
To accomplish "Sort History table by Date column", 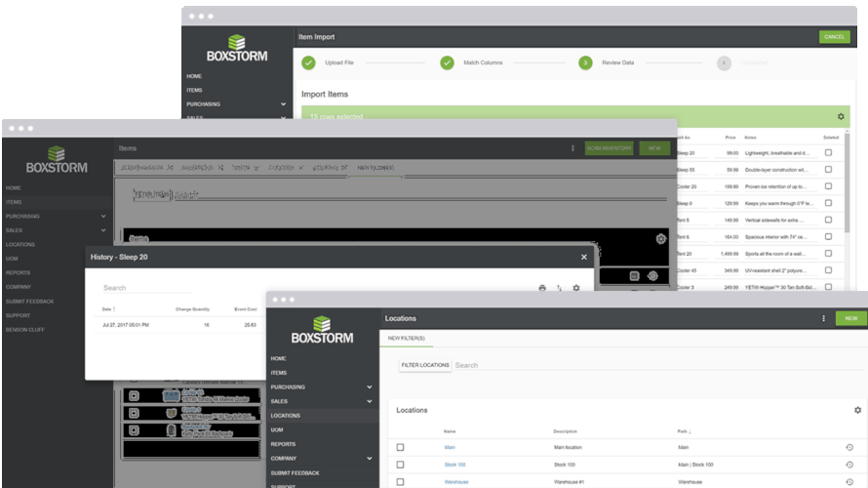I will point(108,309).
